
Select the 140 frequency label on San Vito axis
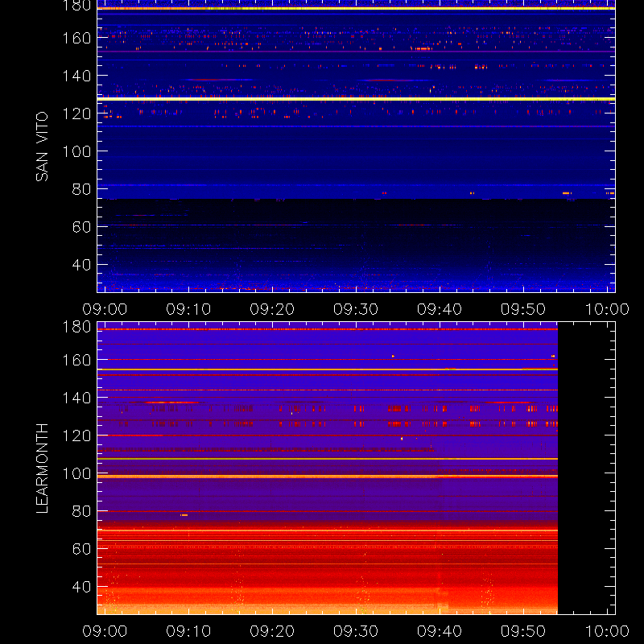coord(76,76)
